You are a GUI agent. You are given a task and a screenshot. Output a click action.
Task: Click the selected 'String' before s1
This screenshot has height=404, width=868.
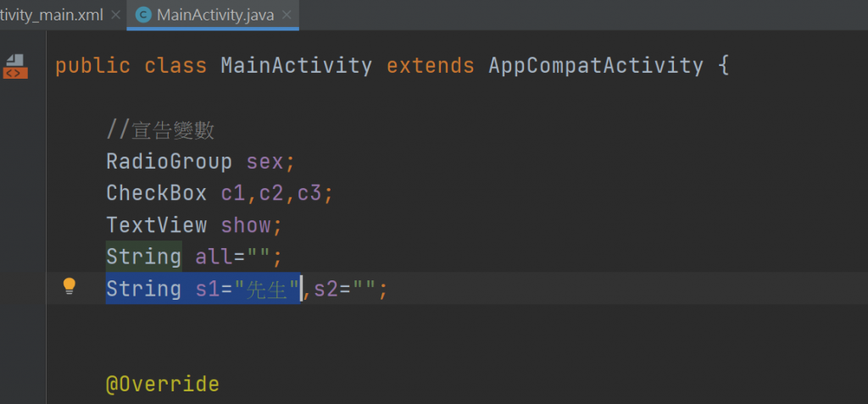pyautogui.click(x=143, y=289)
